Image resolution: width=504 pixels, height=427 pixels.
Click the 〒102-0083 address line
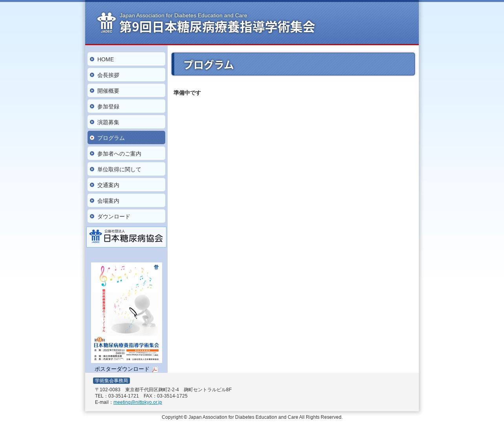click(x=163, y=390)
